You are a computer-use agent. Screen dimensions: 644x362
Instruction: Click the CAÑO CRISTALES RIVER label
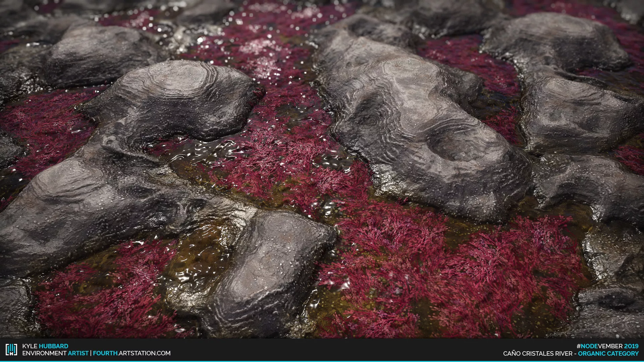(537, 353)
